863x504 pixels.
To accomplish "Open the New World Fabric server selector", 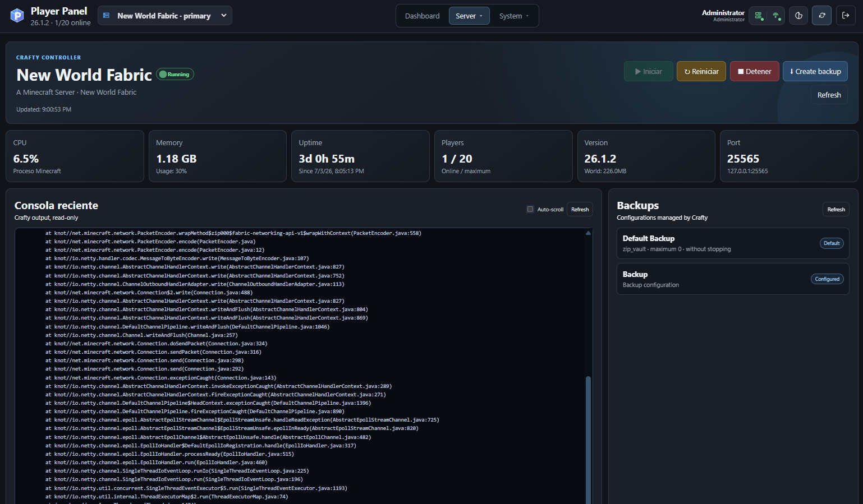I will (165, 16).
